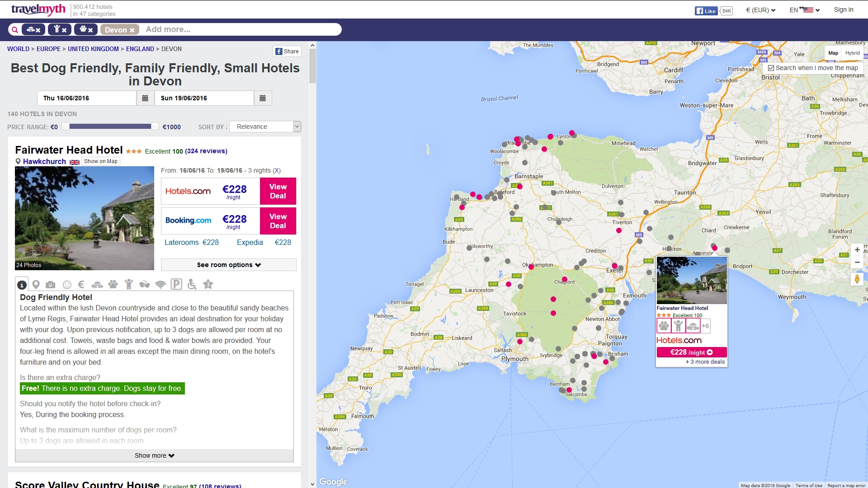Remove the Devon location tag
Screen dimensions: 868x488
(132, 30)
